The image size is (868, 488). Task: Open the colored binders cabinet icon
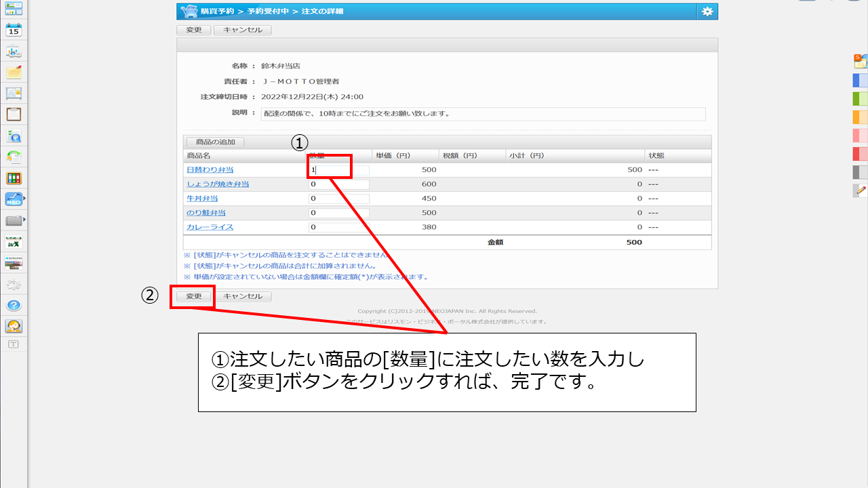(x=14, y=178)
